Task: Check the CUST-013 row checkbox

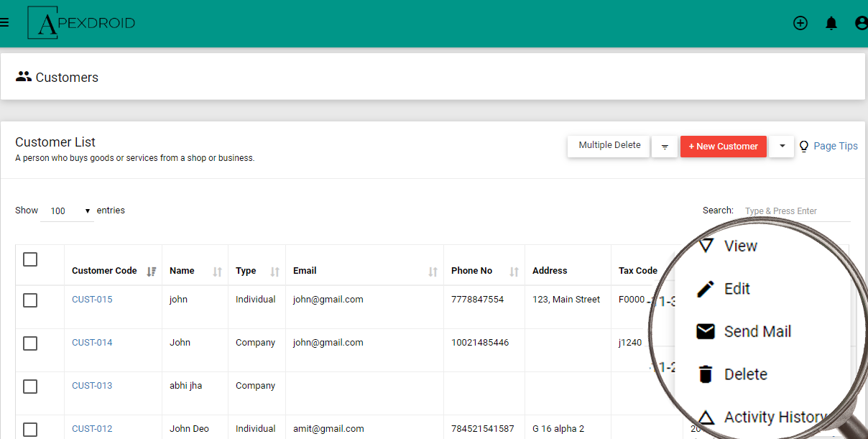Action: (30, 387)
